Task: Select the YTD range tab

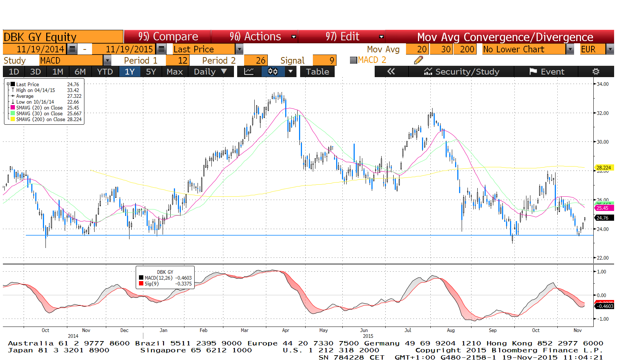Action: pos(105,72)
